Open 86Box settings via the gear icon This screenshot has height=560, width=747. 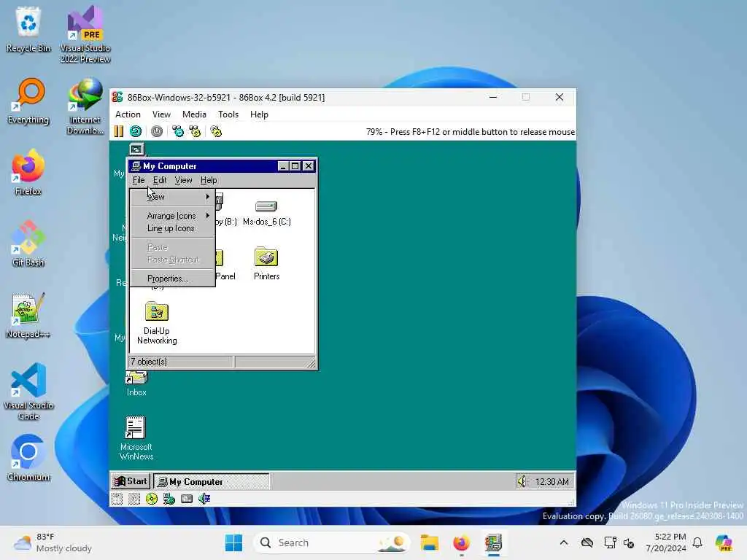[x=216, y=131]
